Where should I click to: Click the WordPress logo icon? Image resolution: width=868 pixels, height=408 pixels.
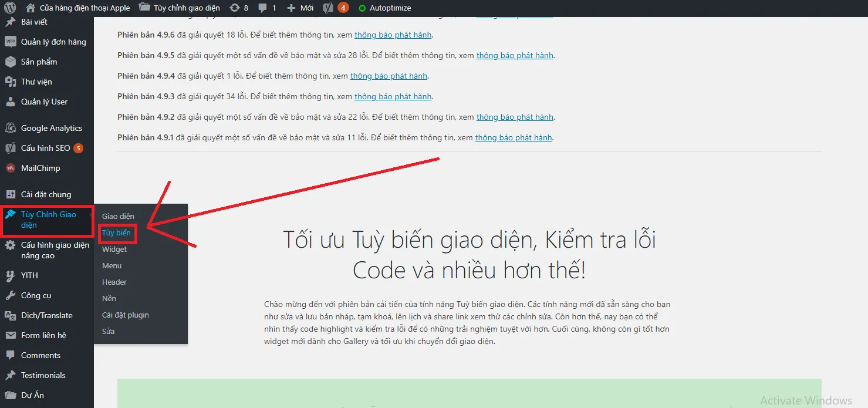click(x=10, y=8)
